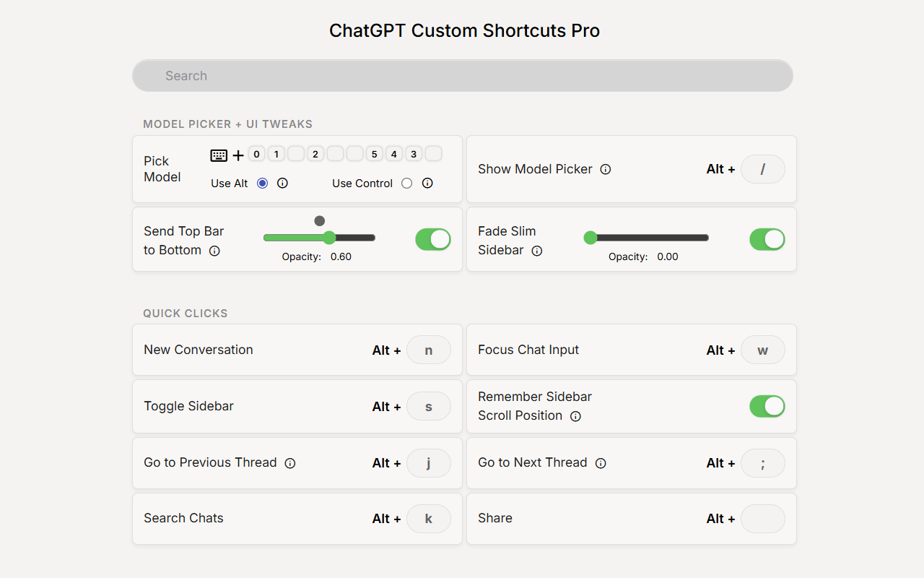
Task: Select the Use Control radio button
Action: point(407,184)
